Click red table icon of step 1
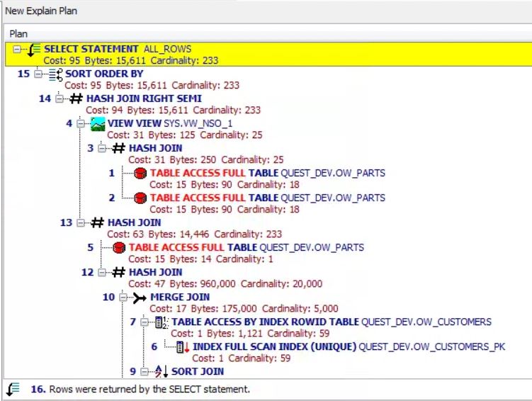 coord(140,173)
